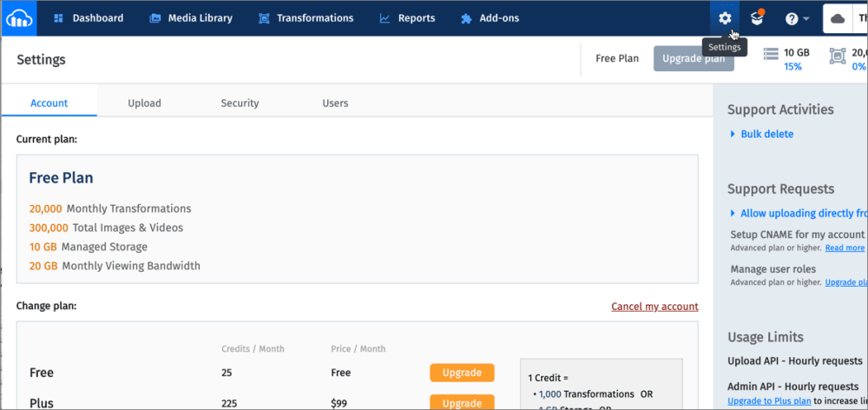Click Upgrade to Plus plan link

[769, 400]
